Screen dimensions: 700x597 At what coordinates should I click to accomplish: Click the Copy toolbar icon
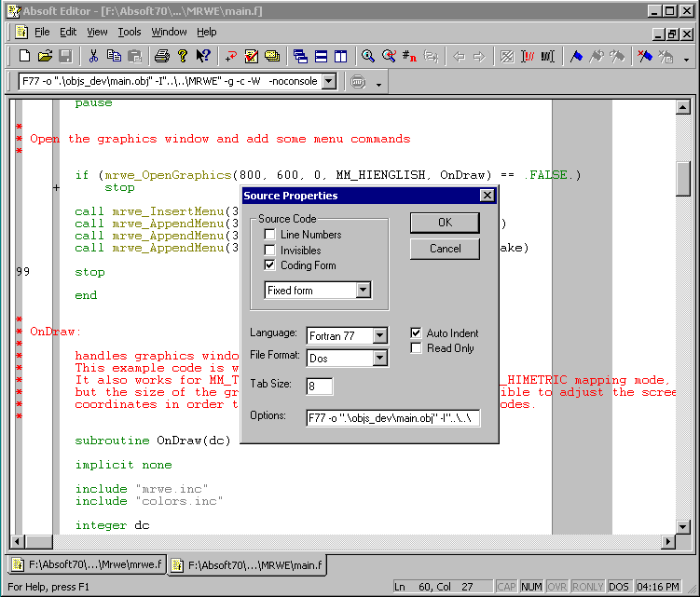click(114, 56)
